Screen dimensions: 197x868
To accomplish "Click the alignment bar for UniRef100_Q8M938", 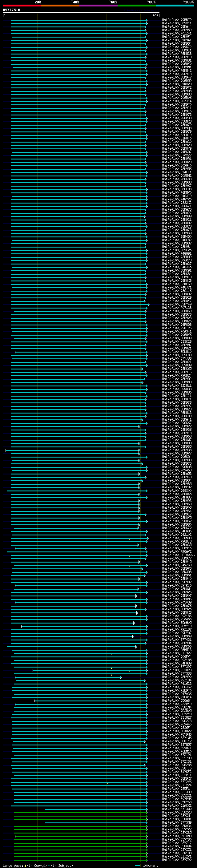I will (x=73, y=450).
